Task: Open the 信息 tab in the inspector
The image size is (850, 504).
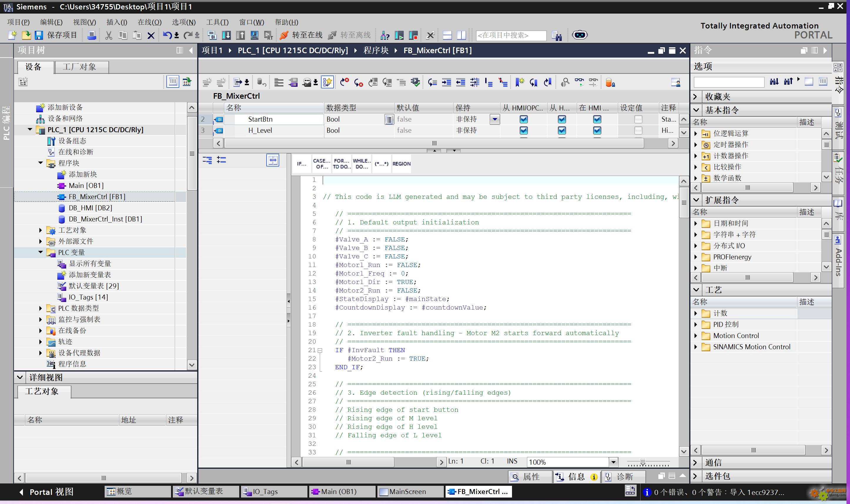Action: pyautogui.click(x=576, y=477)
